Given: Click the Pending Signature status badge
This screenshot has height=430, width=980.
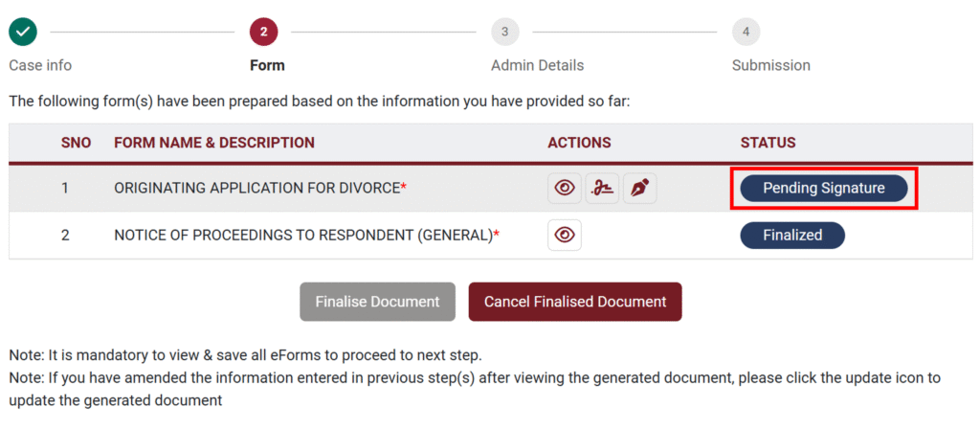Looking at the screenshot, I should 823,188.
